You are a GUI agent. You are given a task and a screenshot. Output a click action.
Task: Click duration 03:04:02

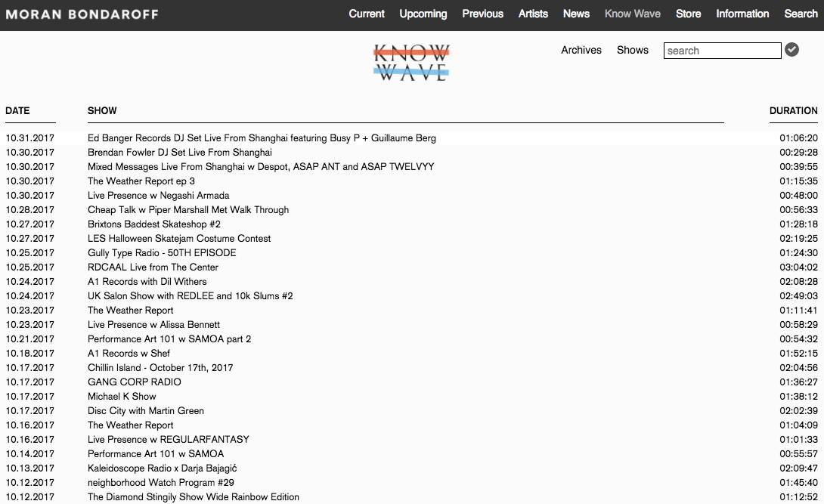tap(798, 267)
